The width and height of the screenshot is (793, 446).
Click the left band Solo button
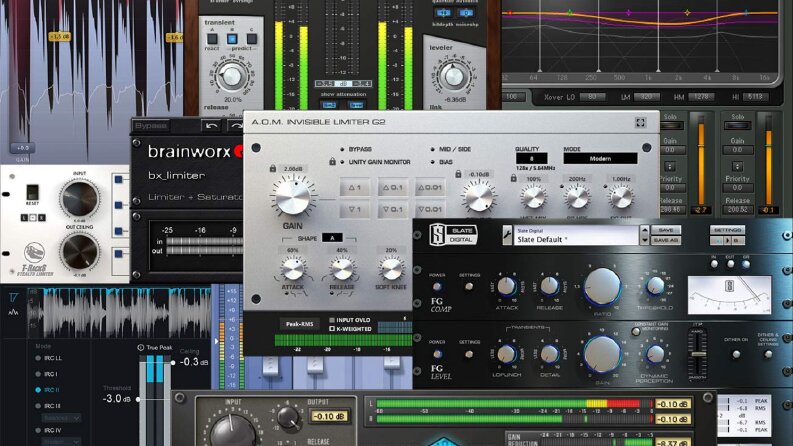click(670, 125)
